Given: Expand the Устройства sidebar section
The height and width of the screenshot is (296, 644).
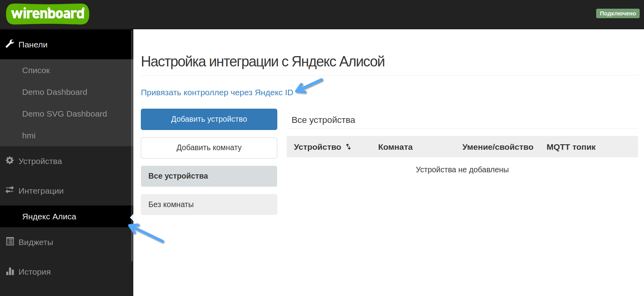Looking at the screenshot, I should (40, 161).
